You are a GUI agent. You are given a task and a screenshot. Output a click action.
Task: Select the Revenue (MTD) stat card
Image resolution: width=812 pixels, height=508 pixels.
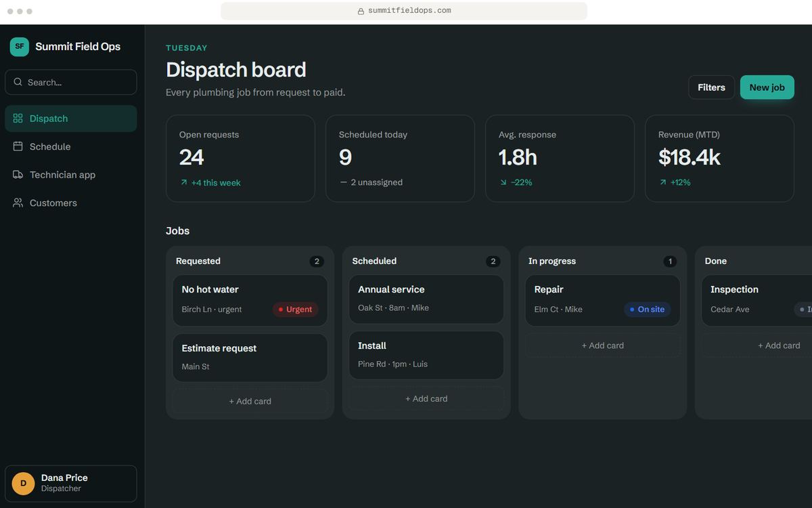(x=719, y=158)
